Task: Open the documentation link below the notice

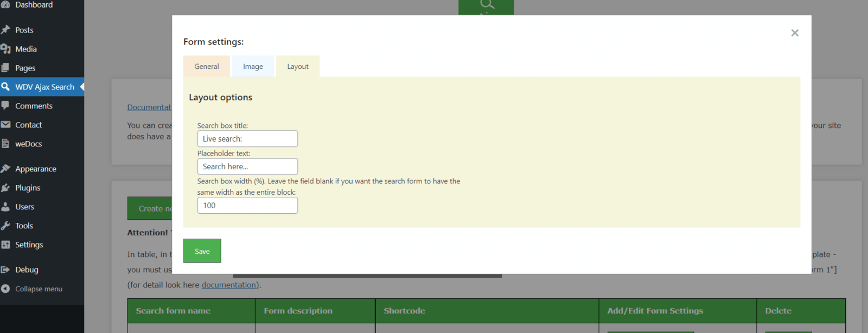Action: coord(228,285)
